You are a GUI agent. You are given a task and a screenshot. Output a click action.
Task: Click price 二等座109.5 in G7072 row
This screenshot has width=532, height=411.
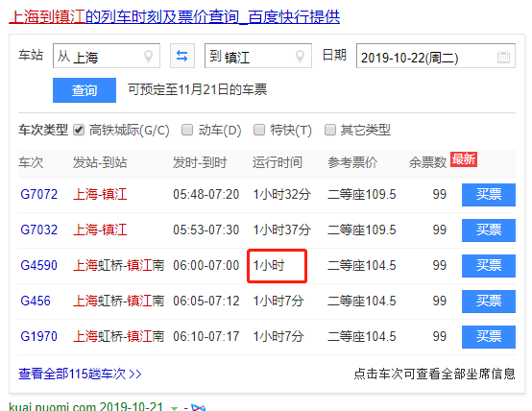coord(362,195)
